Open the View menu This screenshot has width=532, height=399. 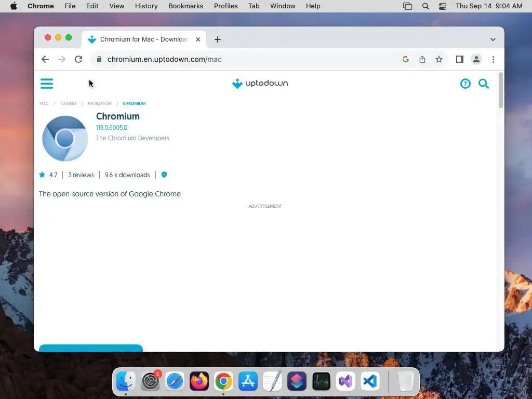[116, 6]
